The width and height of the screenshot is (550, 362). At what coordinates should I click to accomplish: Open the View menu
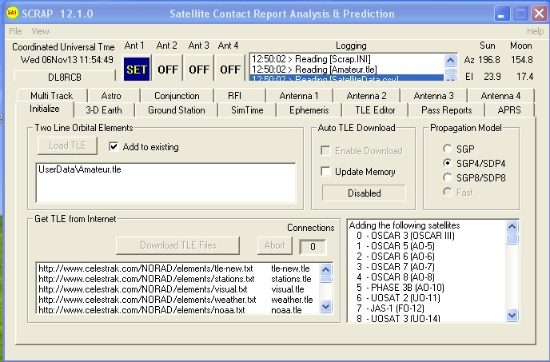40,31
